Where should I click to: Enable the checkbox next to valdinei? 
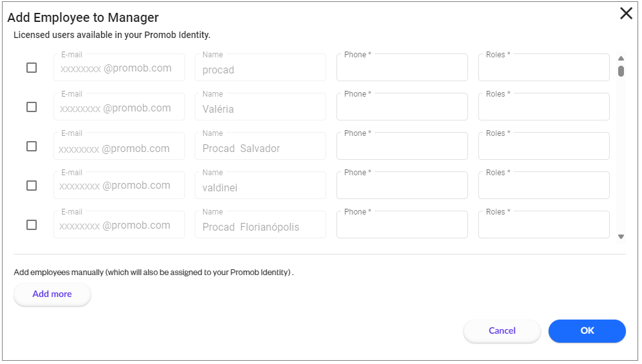point(32,186)
